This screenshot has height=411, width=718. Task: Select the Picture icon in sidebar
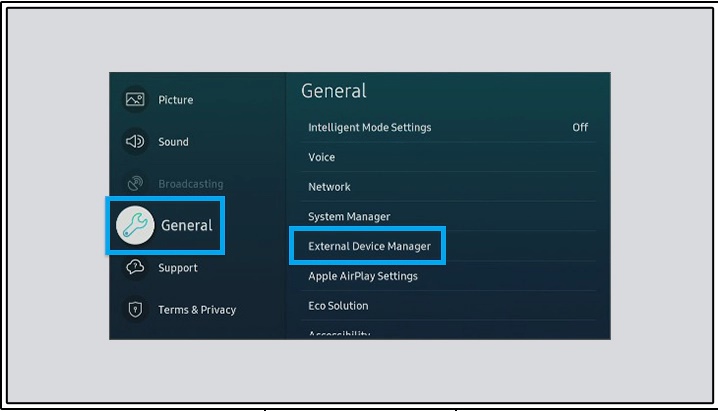point(135,99)
